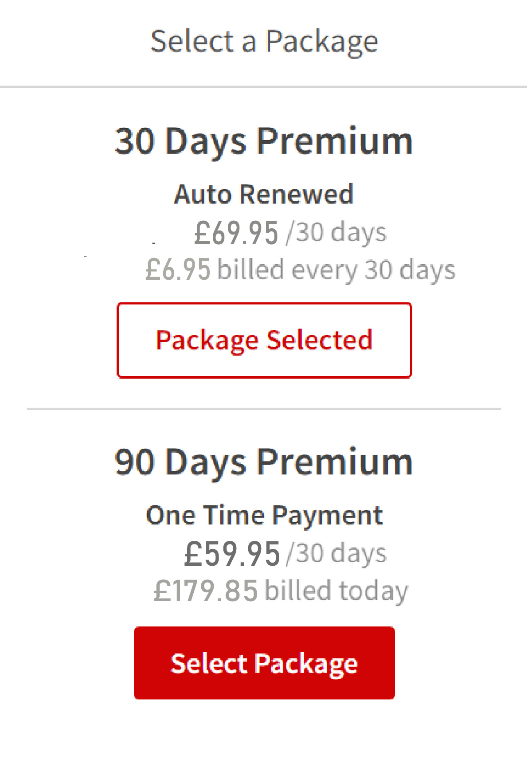Click the One Time Payment label
532x767 pixels.
[x=265, y=514]
